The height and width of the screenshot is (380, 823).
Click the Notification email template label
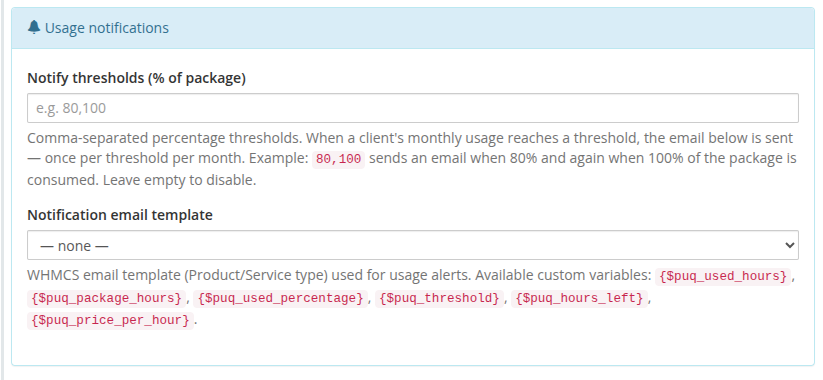pos(120,215)
